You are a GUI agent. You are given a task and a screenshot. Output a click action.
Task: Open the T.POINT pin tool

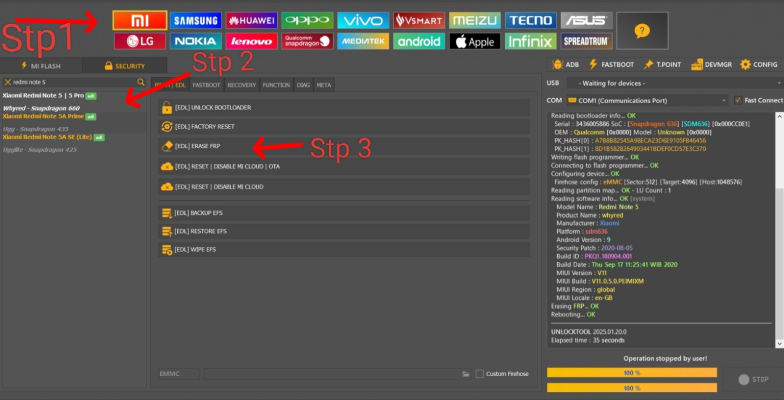click(662, 64)
